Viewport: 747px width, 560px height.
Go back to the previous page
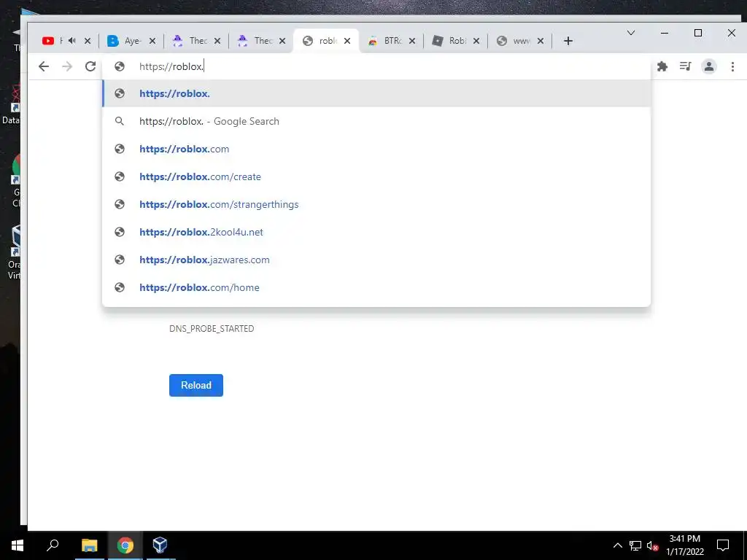(43, 66)
